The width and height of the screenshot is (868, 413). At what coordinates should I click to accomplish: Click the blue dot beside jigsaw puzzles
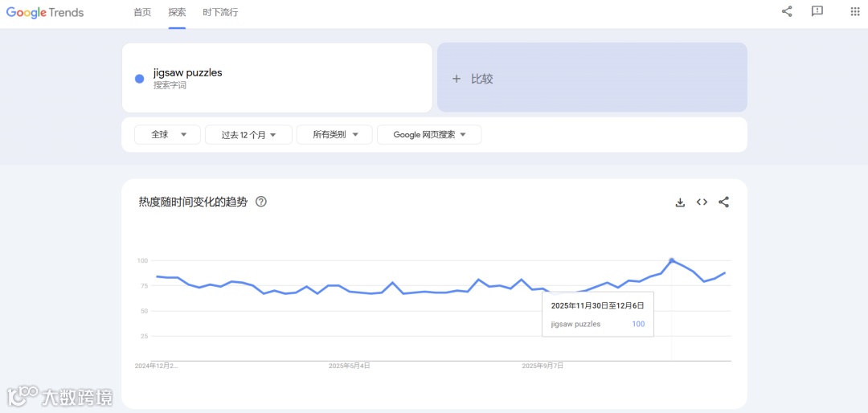[140, 79]
